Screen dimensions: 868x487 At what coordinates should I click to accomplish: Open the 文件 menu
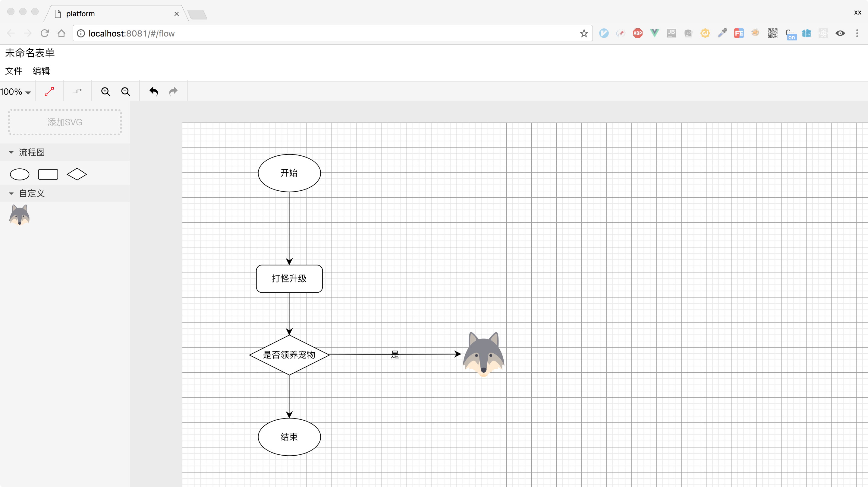coord(14,71)
